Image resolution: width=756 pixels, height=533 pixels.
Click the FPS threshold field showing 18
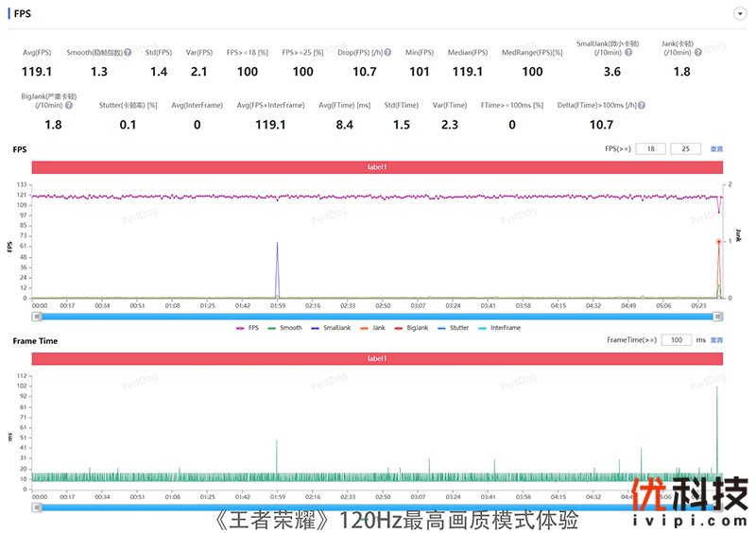coord(649,149)
